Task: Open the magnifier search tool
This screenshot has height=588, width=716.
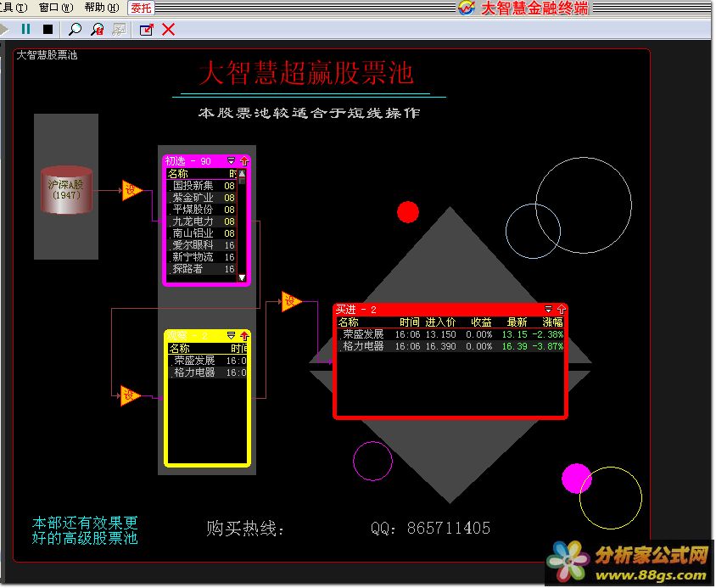Action: tap(75, 30)
